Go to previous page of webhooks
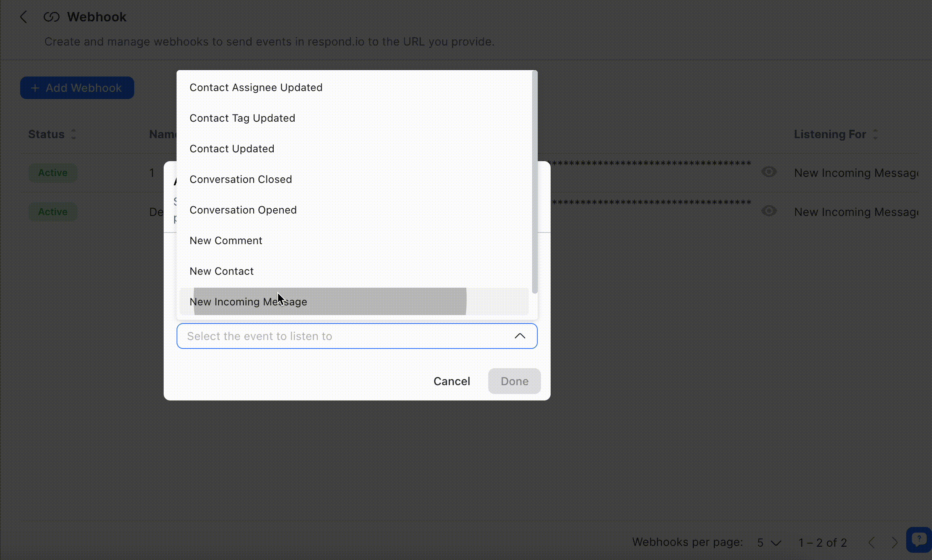Screen dimensions: 932x560 coord(872,543)
